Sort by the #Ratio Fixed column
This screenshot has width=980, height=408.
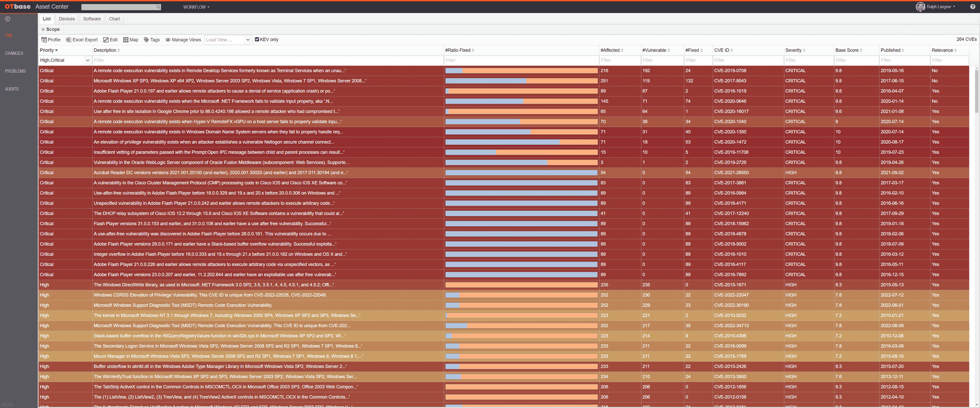tap(473, 50)
